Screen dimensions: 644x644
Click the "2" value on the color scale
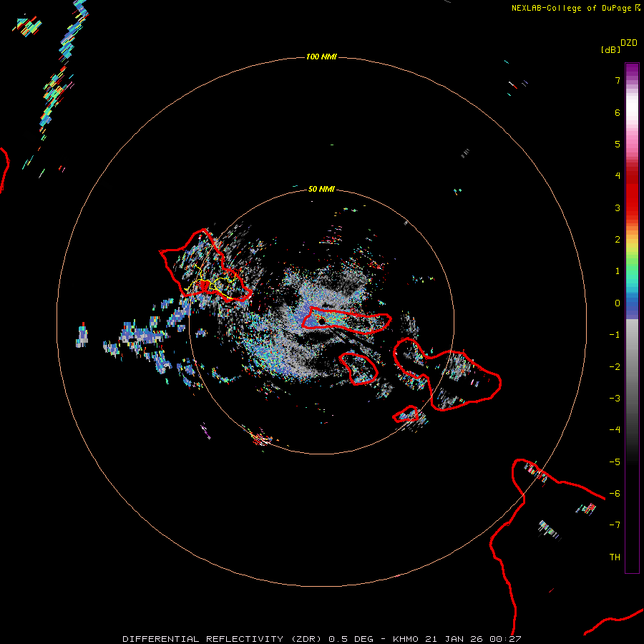618,240
